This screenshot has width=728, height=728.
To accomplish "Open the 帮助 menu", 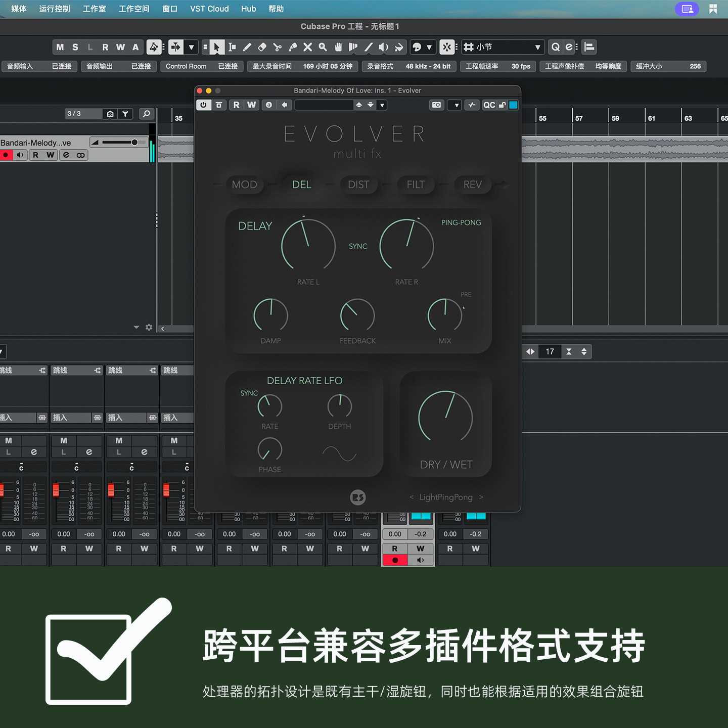I will [276, 9].
